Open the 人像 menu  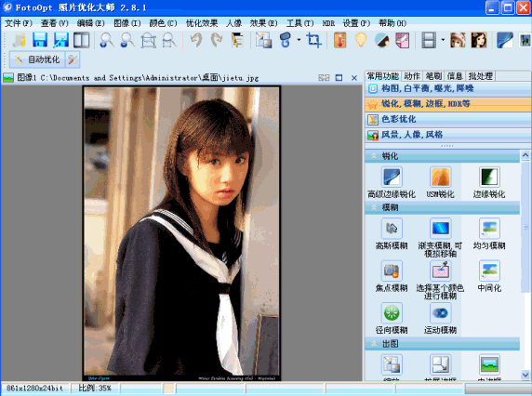233,23
